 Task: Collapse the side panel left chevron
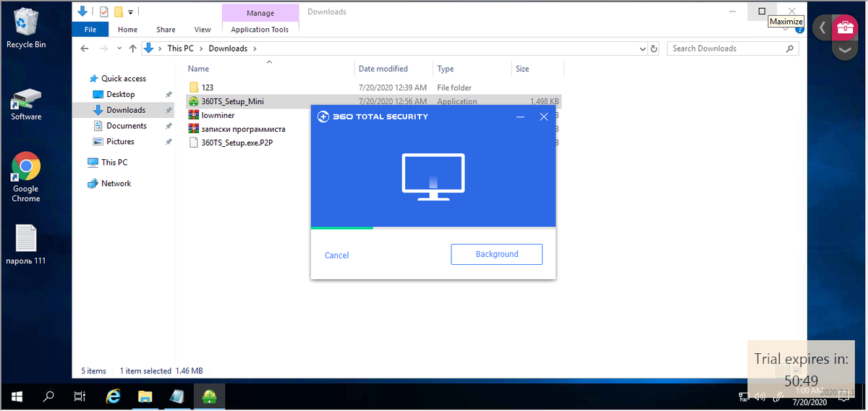(x=822, y=28)
